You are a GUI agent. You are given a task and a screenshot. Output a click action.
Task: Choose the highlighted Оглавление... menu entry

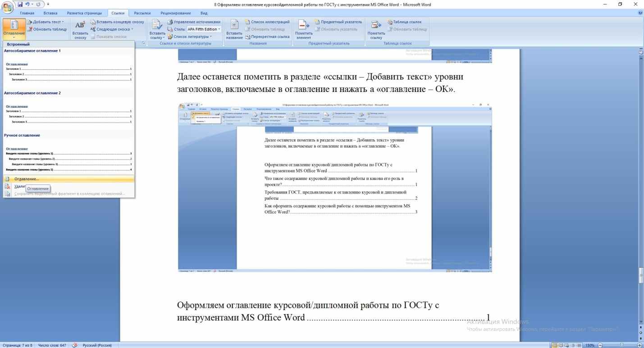click(69, 179)
